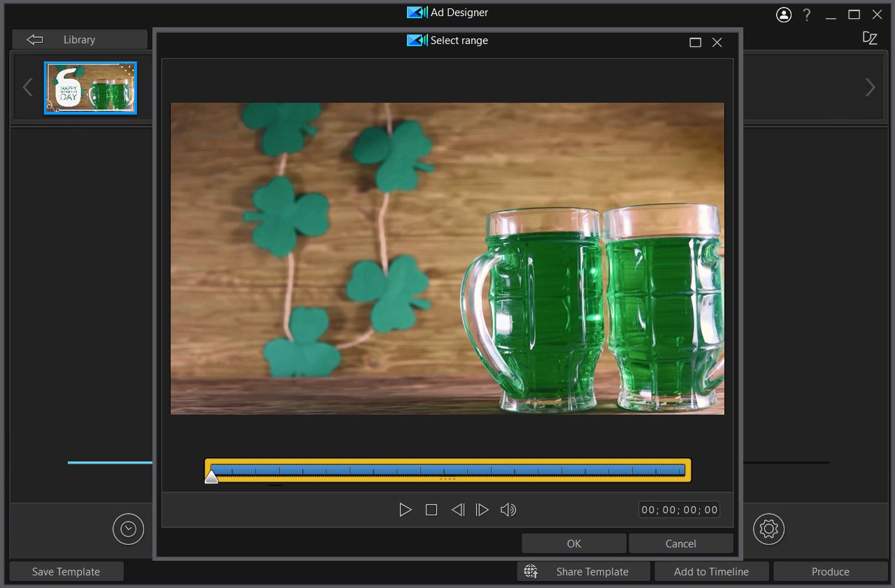Go back to Library
Viewport: 895px width, 588px height.
click(x=79, y=40)
